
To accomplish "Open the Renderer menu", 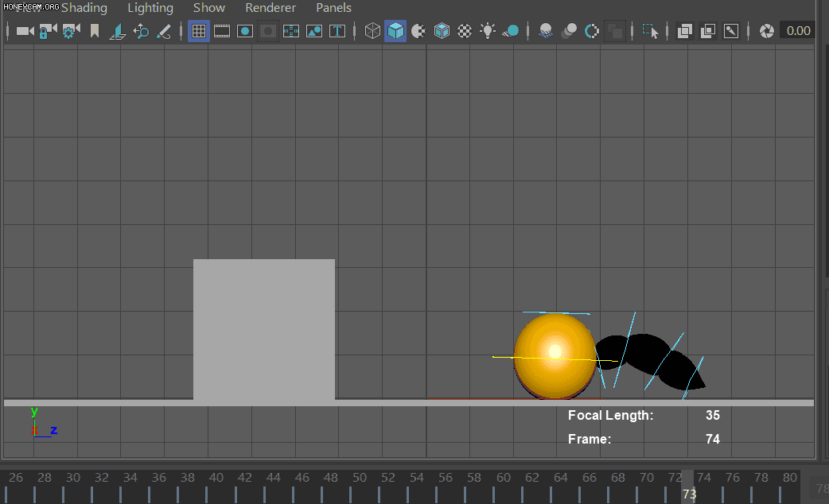I will coord(270,8).
